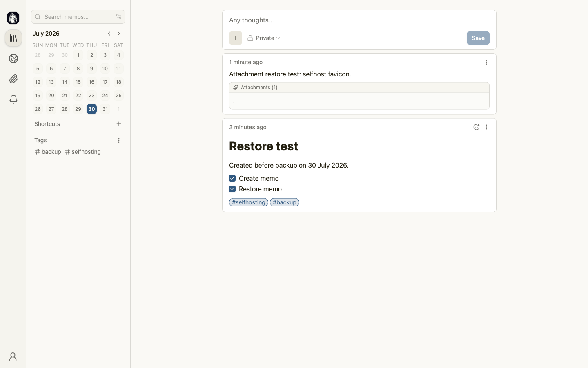This screenshot has width=588, height=368.
Task: Open more options for Restore test memo
Action: tap(486, 127)
